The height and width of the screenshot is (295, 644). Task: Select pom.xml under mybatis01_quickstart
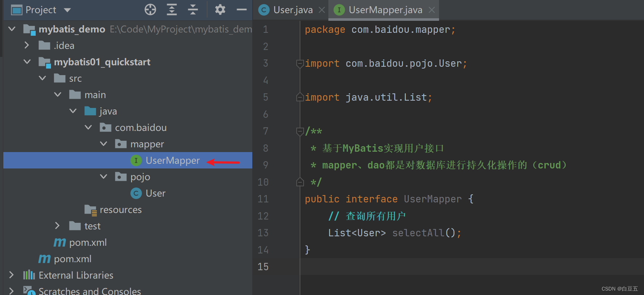[88, 242]
